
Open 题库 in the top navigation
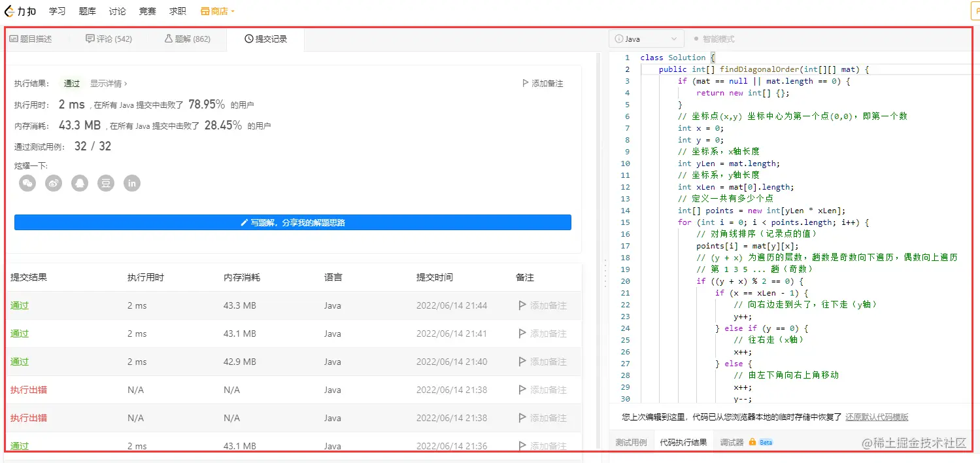click(x=88, y=11)
